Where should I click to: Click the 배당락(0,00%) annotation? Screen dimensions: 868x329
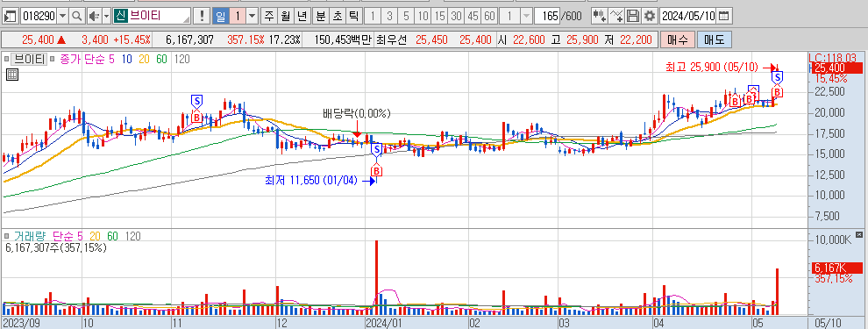click(357, 114)
